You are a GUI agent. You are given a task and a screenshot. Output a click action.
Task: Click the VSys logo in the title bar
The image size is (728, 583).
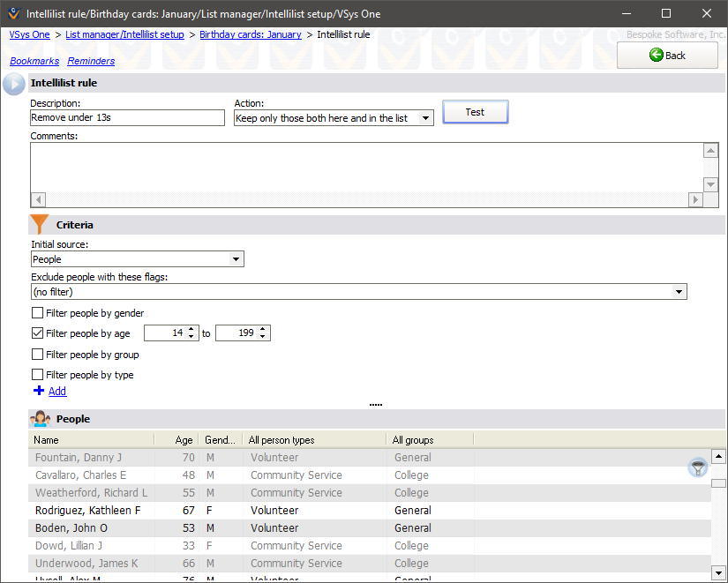(12, 12)
